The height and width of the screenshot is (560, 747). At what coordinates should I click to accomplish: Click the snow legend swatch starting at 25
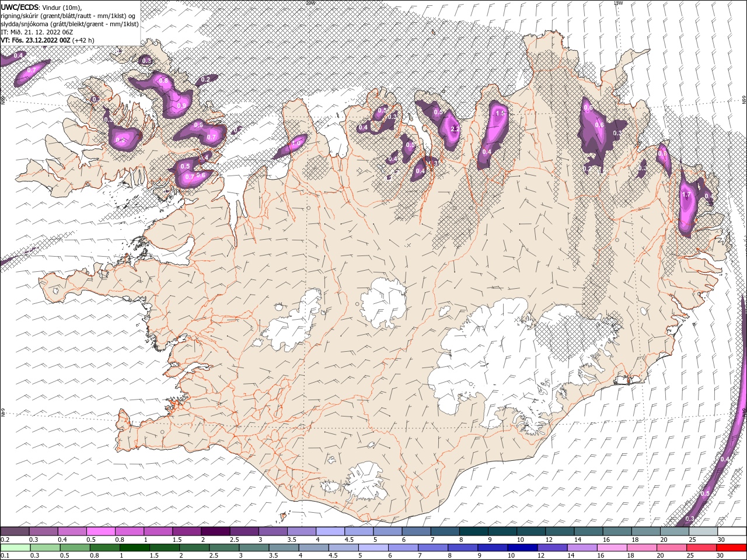(x=703, y=531)
